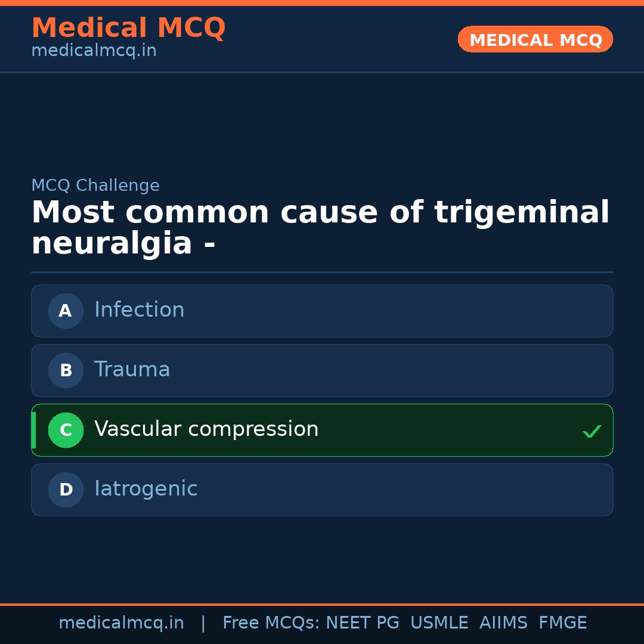Select the letter B circle badge
The image size is (644, 644).
(x=66, y=370)
